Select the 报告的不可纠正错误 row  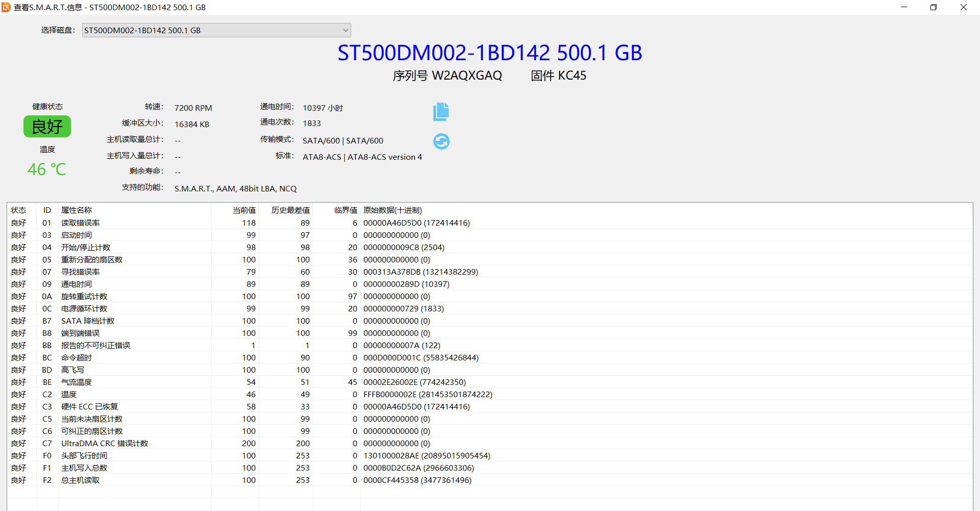(x=490, y=346)
